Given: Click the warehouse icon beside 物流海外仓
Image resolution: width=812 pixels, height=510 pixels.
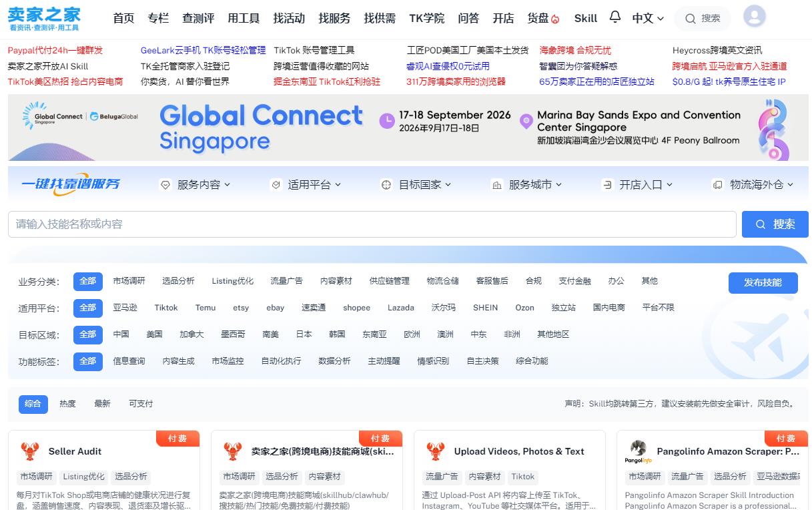Looking at the screenshot, I should (718, 185).
